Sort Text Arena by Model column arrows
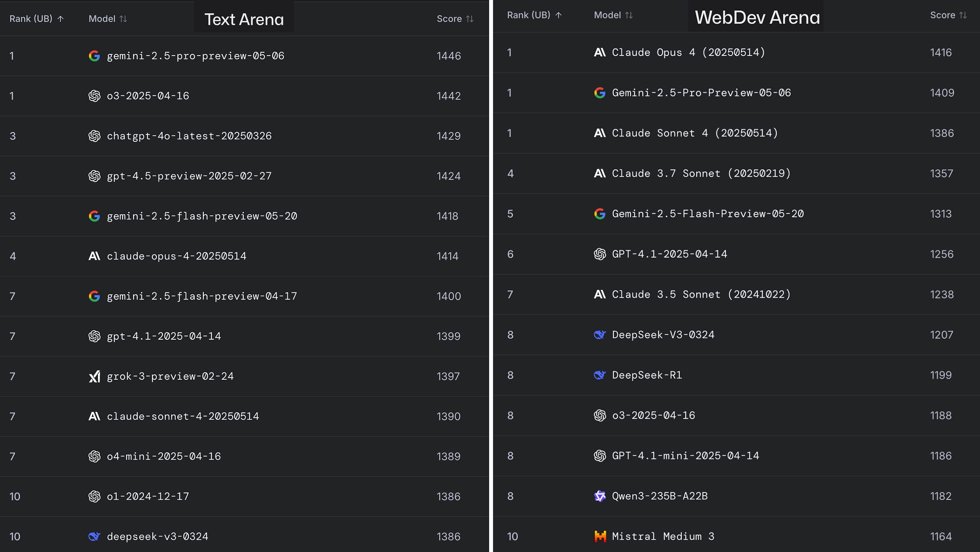Screen dimensions: 980x552 point(123,19)
